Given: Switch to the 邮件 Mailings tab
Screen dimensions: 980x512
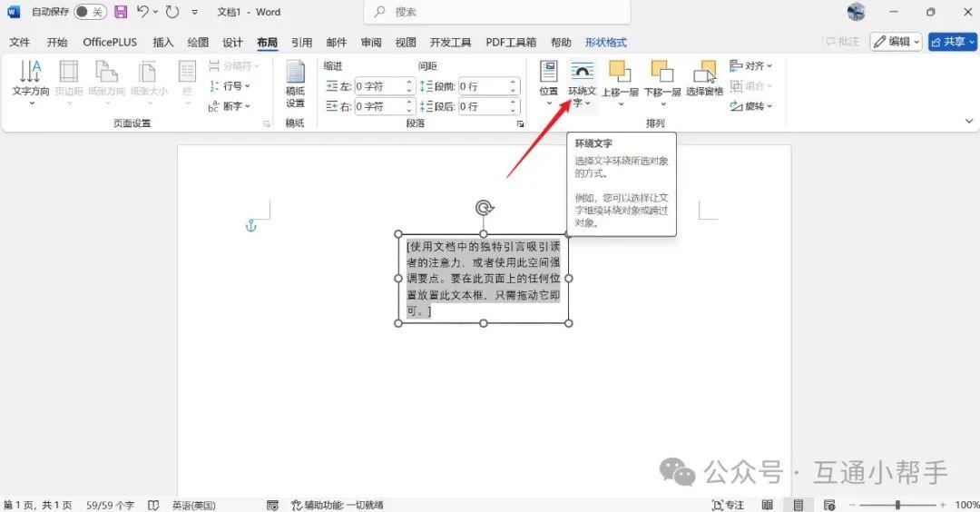Looking at the screenshot, I should [x=337, y=42].
